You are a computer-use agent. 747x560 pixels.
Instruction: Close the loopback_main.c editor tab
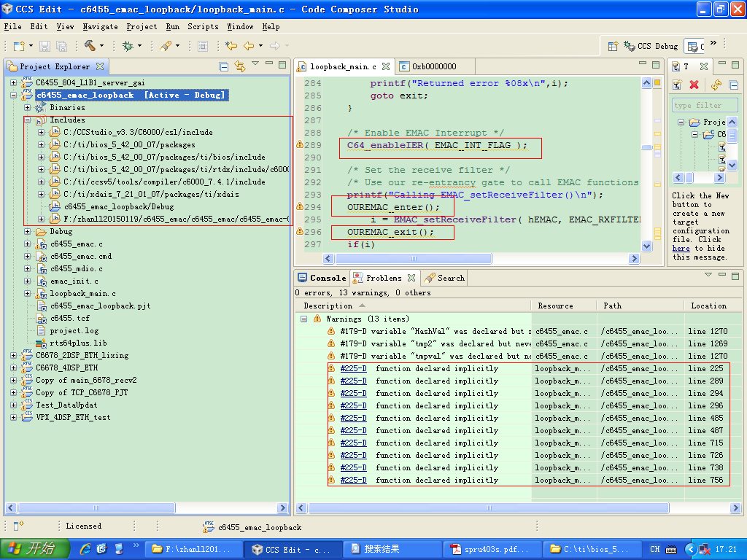(386, 66)
